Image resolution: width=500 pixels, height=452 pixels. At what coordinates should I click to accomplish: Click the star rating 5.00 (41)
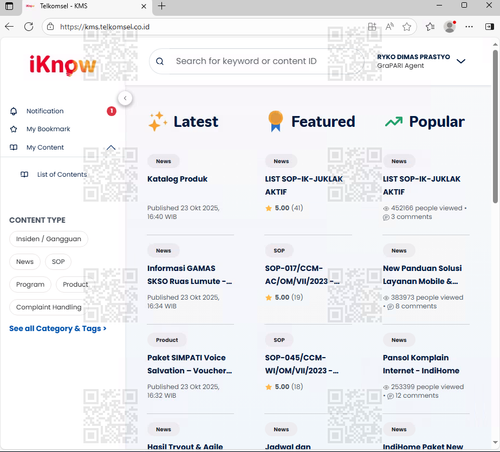[x=284, y=208]
